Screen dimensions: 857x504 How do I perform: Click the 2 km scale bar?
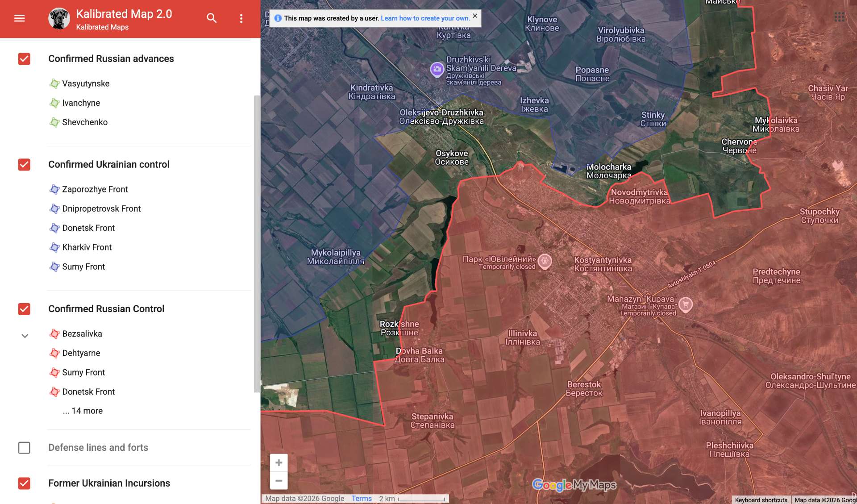421,499
